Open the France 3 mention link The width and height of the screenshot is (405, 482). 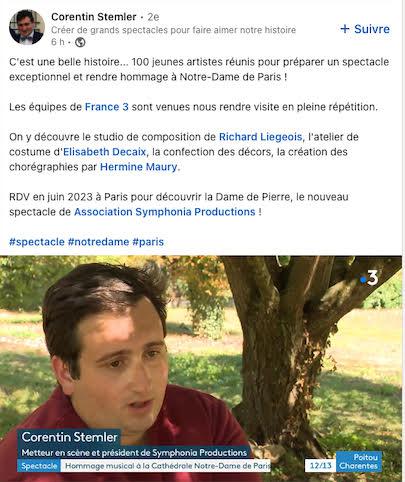[107, 107]
